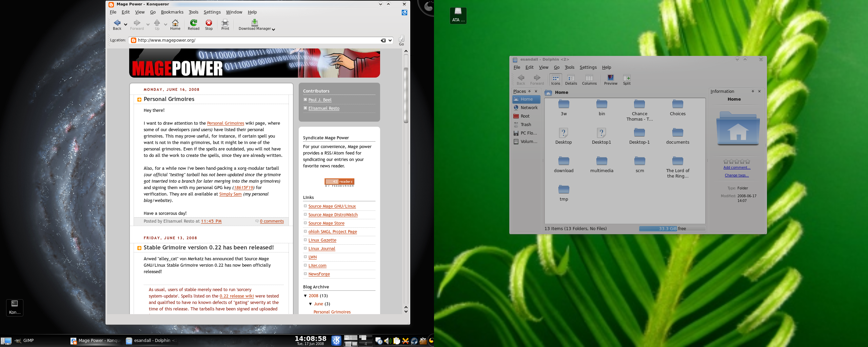Click the Add comment link

click(737, 168)
